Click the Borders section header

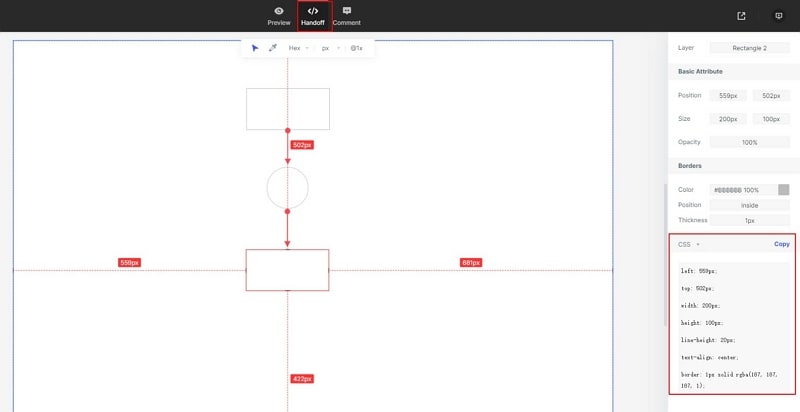734,166
